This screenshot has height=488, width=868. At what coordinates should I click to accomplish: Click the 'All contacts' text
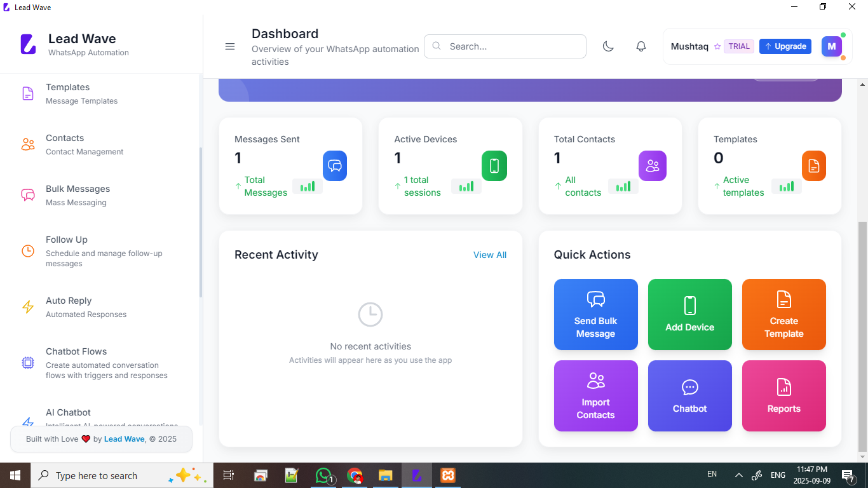click(583, 186)
